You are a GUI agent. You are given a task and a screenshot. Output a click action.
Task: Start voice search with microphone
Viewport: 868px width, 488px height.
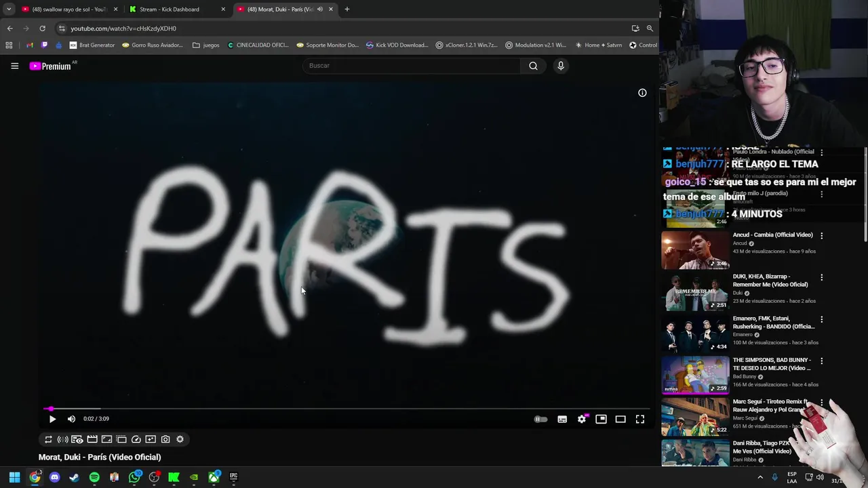click(561, 66)
